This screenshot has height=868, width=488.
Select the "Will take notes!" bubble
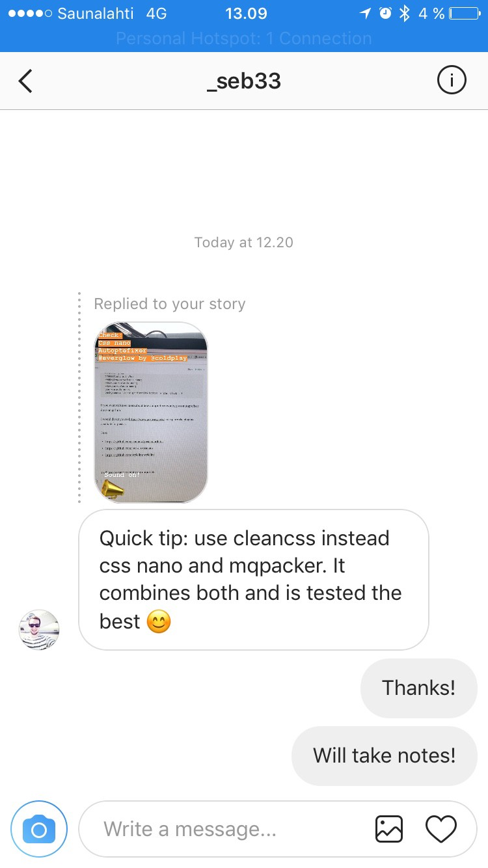[x=385, y=755]
